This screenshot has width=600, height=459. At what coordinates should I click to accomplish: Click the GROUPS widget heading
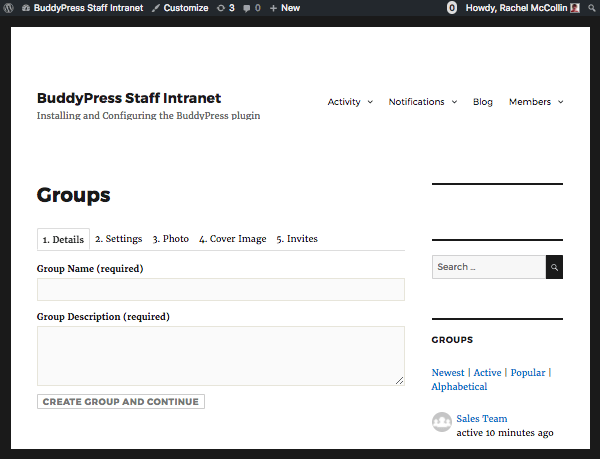[x=452, y=340]
